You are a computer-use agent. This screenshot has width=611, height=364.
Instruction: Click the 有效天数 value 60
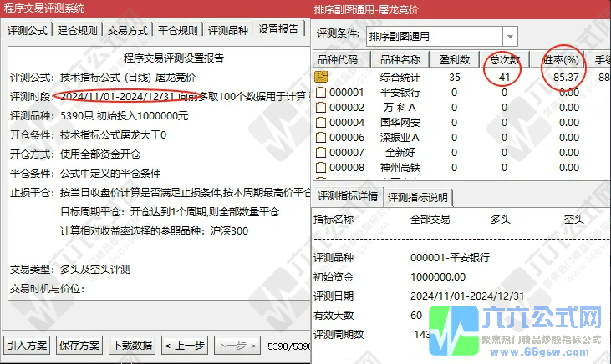tap(416, 315)
